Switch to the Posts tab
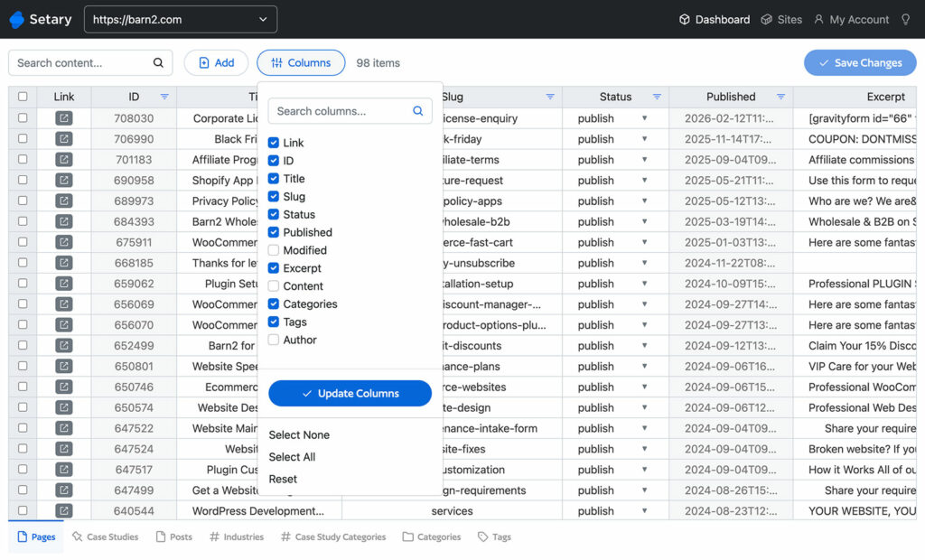Screen dimensions: 925x560 tap(174, 537)
